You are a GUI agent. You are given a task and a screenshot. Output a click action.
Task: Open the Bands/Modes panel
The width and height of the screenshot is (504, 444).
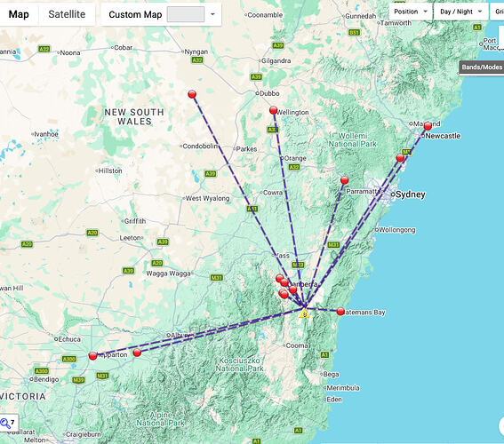482,67
